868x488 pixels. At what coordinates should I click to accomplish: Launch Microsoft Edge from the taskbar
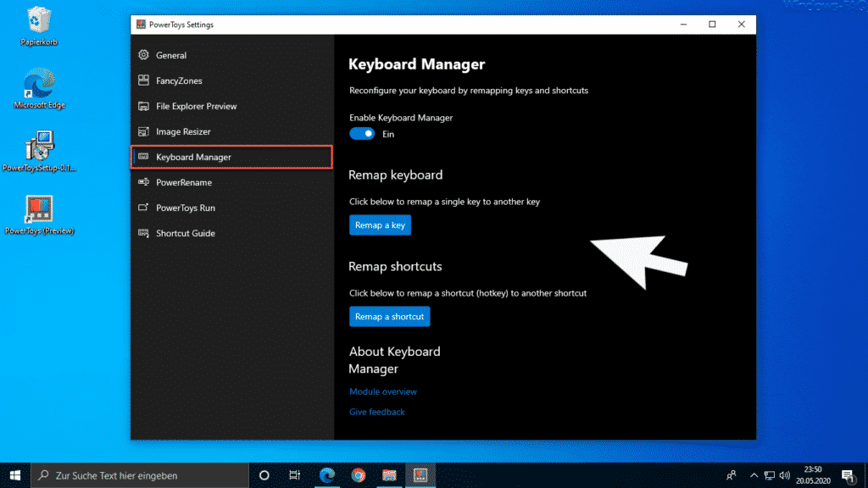pyautogui.click(x=327, y=475)
